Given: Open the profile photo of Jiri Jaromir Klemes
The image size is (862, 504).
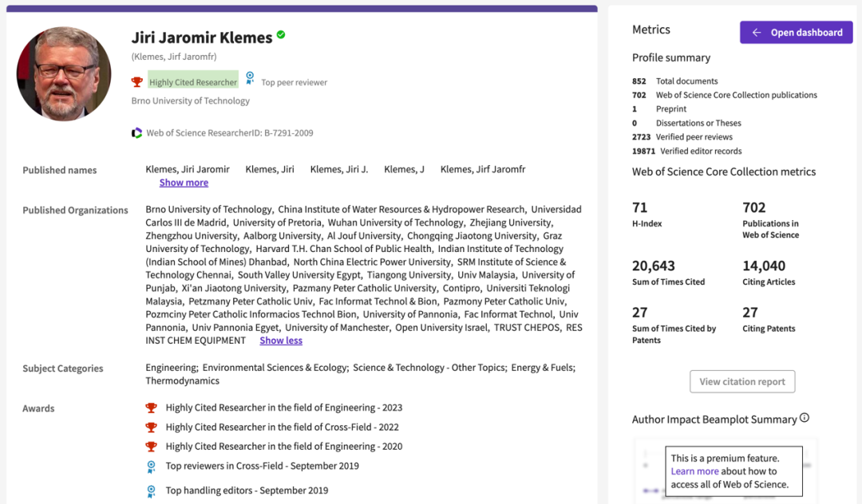Looking at the screenshot, I should point(64,74).
